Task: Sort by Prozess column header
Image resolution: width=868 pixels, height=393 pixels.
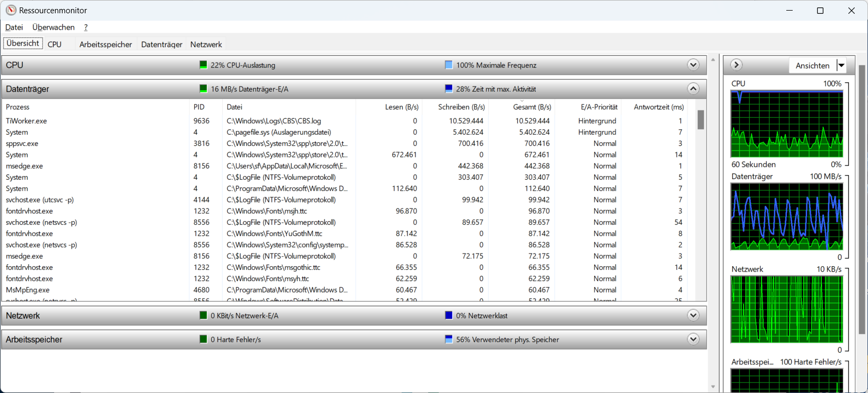Action: pos(96,107)
